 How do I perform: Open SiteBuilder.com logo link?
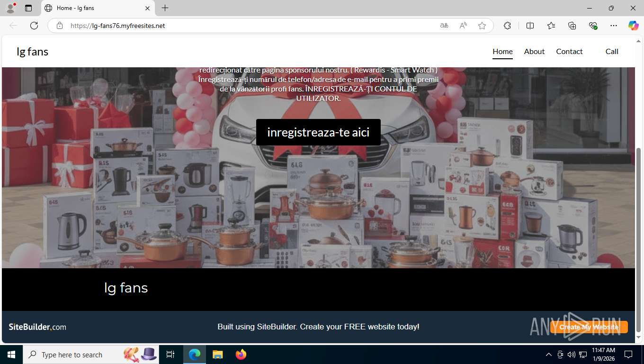(37, 327)
